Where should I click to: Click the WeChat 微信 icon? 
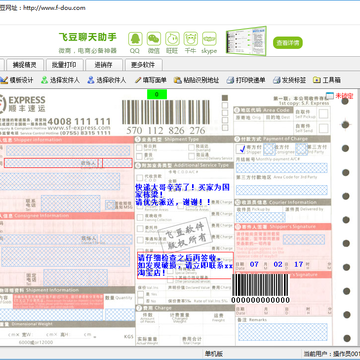pos(154,39)
